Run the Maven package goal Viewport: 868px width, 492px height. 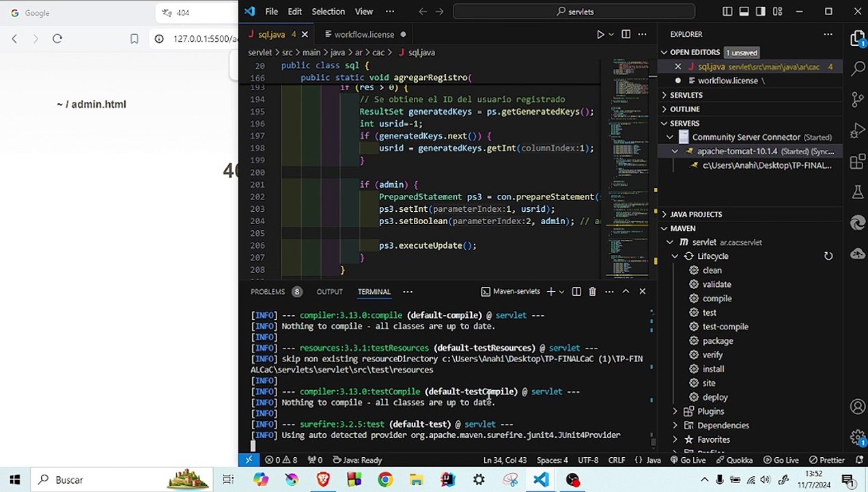tap(718, 341)
